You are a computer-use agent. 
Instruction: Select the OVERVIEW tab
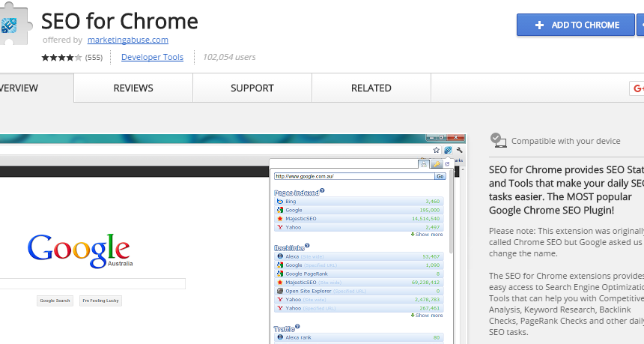(x=36, y=88)
